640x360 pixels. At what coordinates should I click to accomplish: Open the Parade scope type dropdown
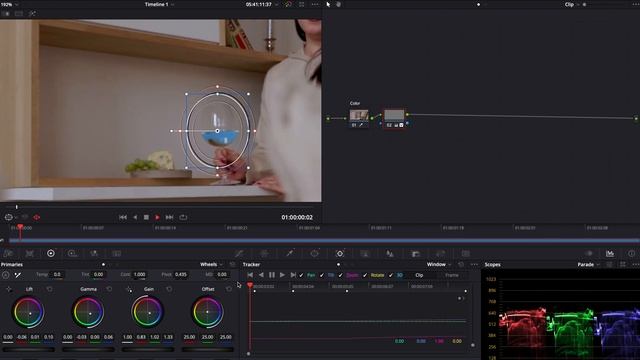coord(589,264)
